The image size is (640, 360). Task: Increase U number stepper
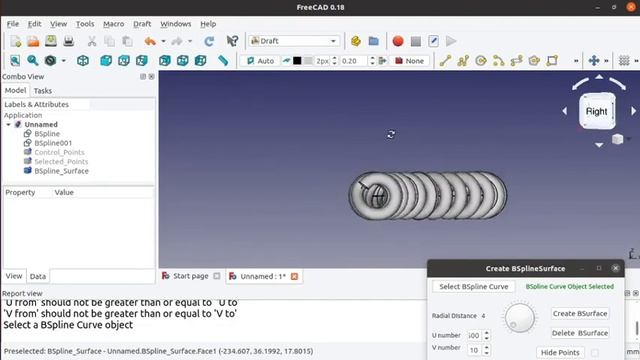(x=486, y=333)
